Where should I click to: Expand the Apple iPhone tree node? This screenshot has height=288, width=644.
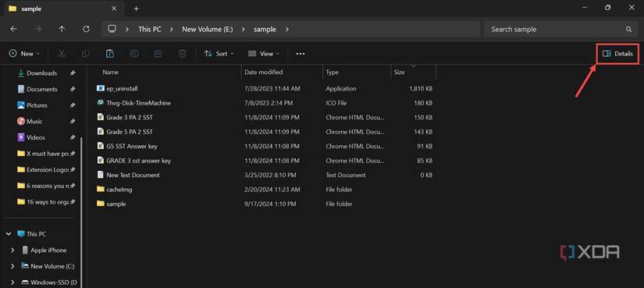pyautogui.click(x=12, y=251)
